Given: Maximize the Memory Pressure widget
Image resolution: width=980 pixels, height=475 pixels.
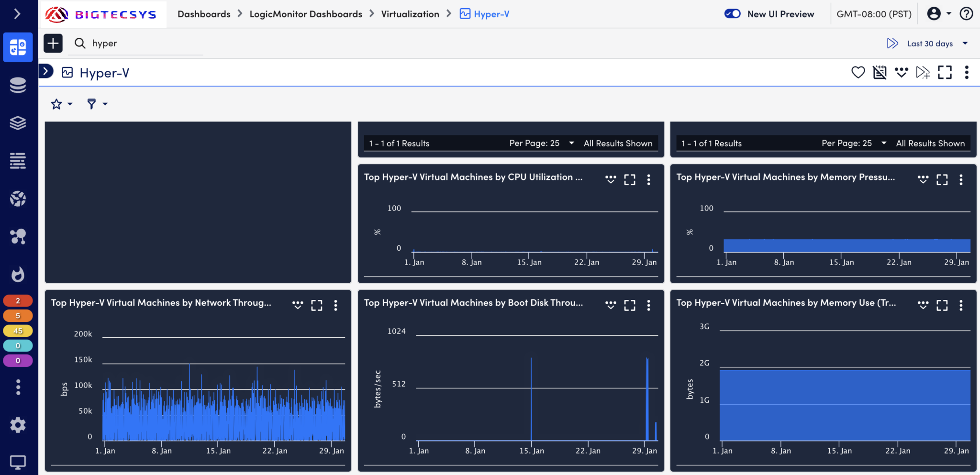Looking at the screenshot, I should 942,179.
